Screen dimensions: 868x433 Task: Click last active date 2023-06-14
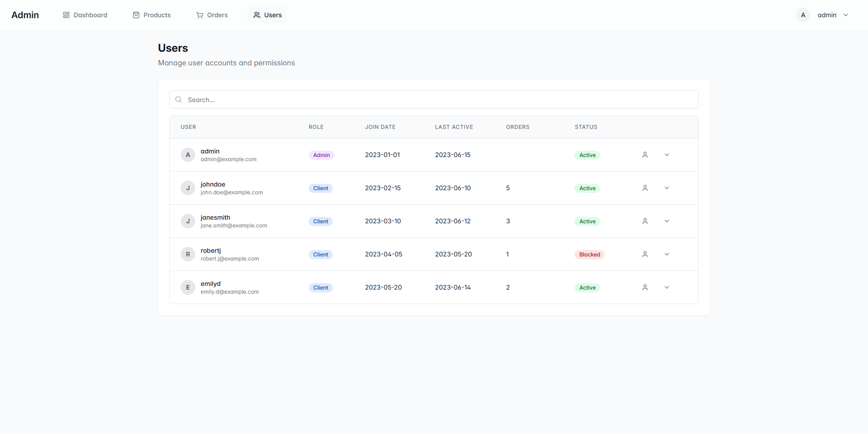[453, 287]
